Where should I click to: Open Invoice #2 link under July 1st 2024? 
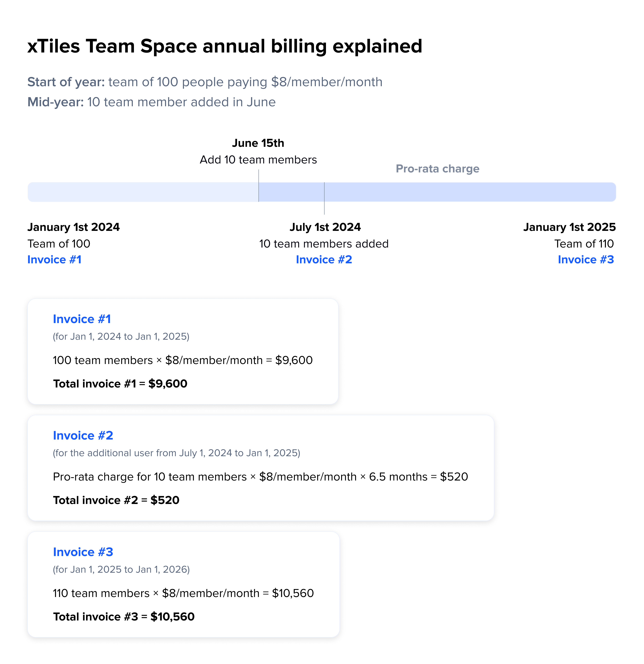click(x=324, y=259)
